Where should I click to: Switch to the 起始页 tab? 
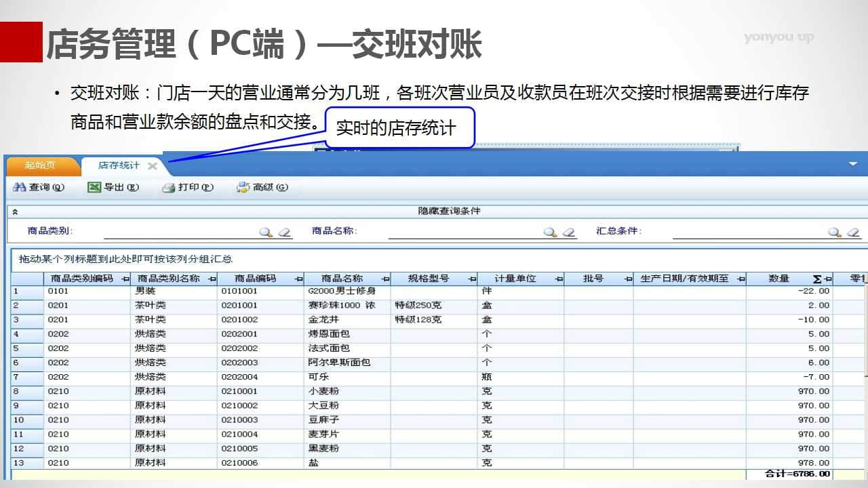40,165
